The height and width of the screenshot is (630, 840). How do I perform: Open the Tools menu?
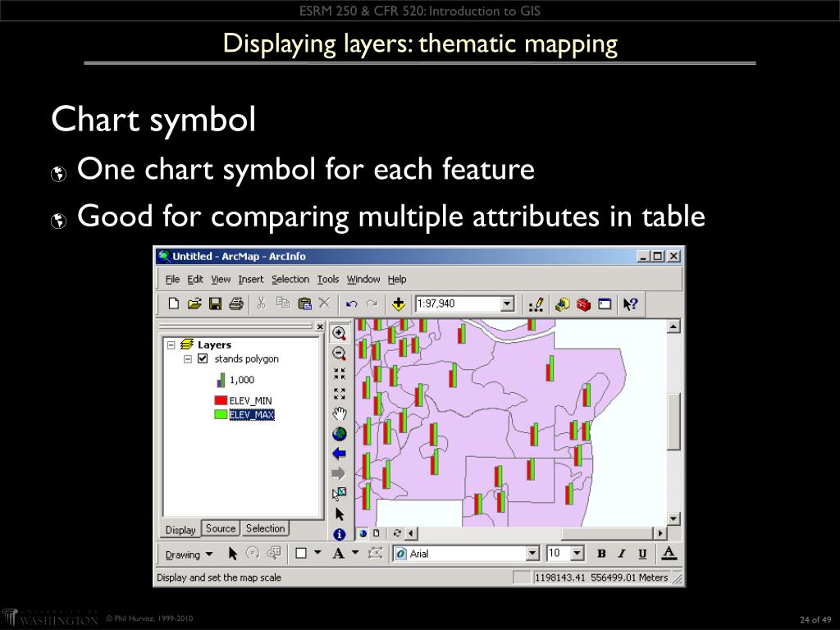coord(328,279)
